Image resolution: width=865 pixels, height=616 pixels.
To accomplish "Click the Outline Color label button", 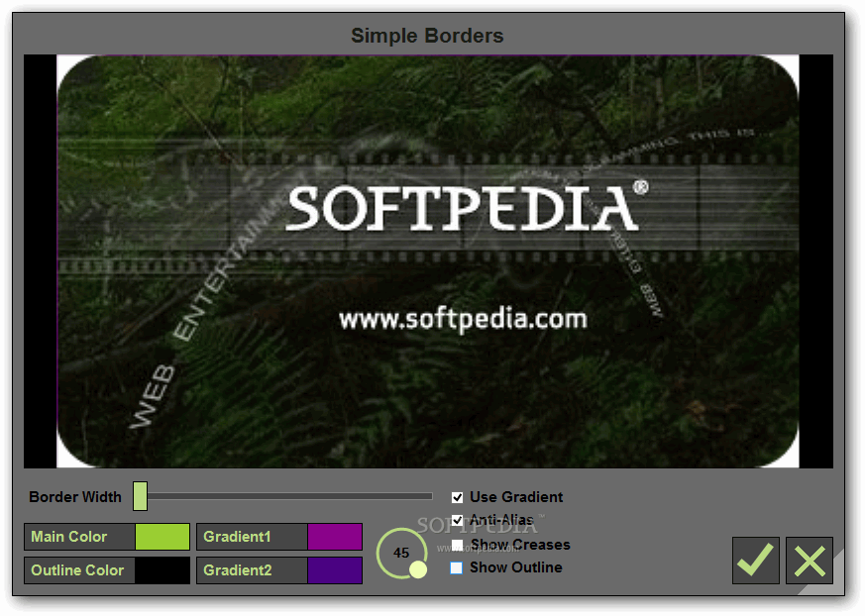I will (80, 570).
